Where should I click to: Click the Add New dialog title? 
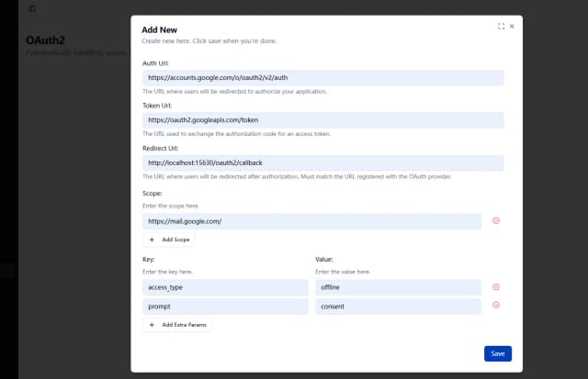(x=160, y=29)
